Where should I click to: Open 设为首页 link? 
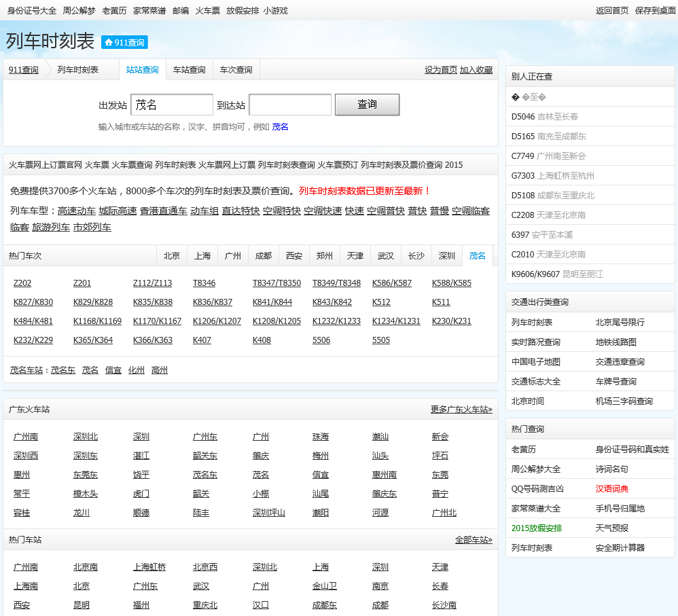(x=441, y=70)
